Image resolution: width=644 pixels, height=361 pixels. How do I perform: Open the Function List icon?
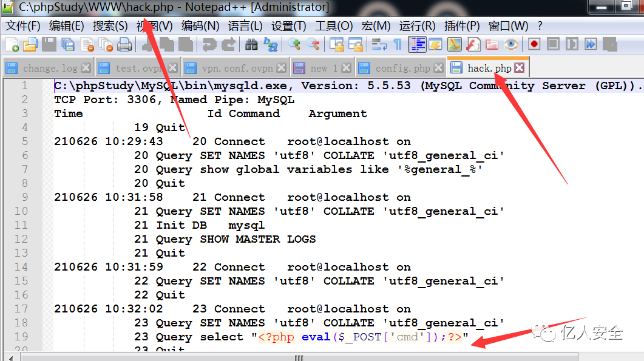click(x=473, y=44)
